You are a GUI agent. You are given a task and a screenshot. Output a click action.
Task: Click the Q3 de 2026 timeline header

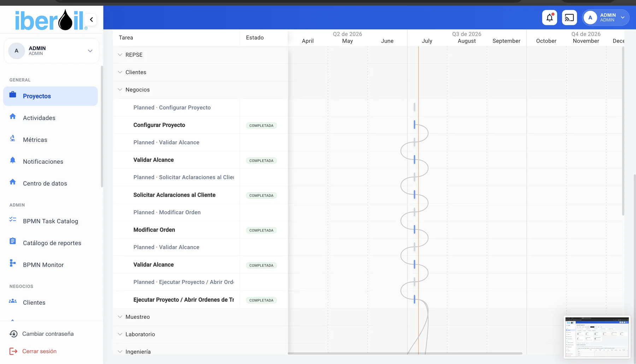467,34
